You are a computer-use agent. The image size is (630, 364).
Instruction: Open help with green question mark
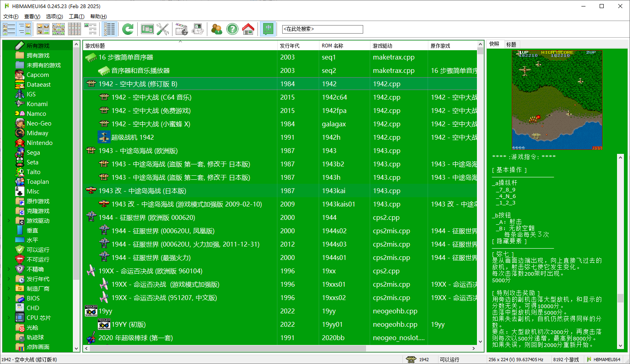pos(232,29)
